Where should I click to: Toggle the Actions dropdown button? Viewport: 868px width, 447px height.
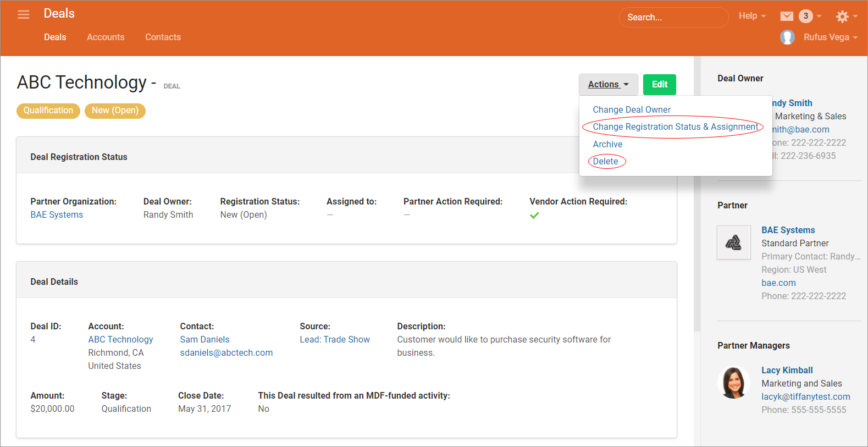[x=608, y=85]
